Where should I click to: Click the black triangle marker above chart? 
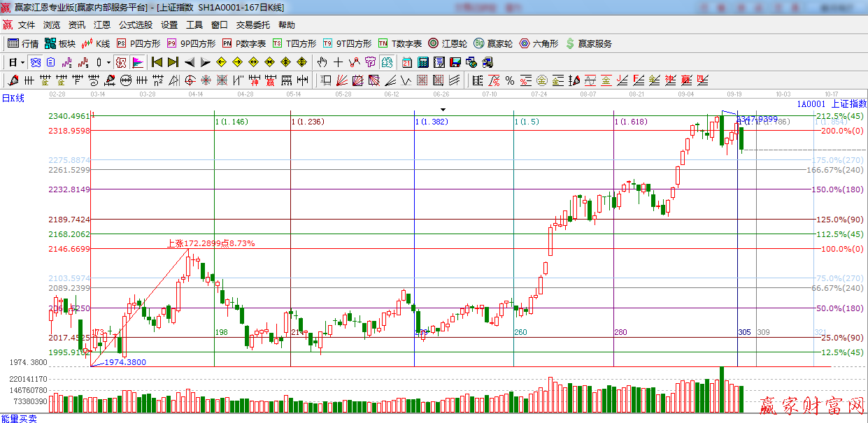pos(442,110)
